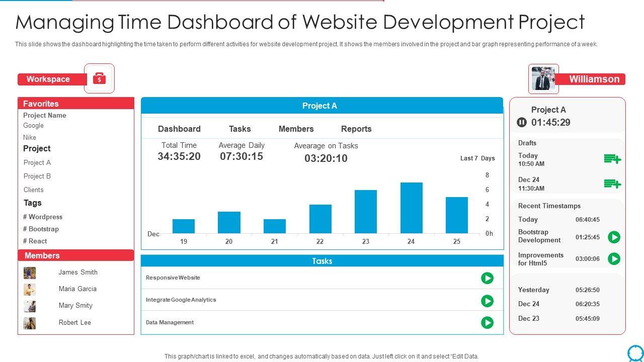The image size is (644, 362).
Task: Click the Workspace label button
Action: [52, 79]
